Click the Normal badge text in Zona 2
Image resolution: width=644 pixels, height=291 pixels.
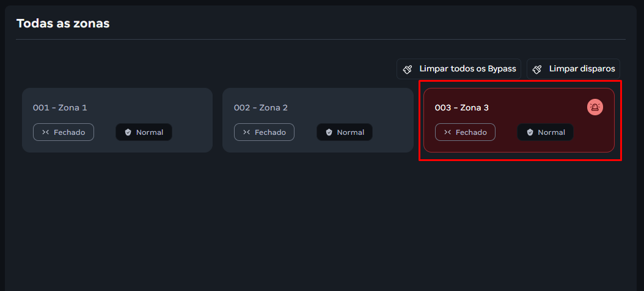tap(351, 132)
